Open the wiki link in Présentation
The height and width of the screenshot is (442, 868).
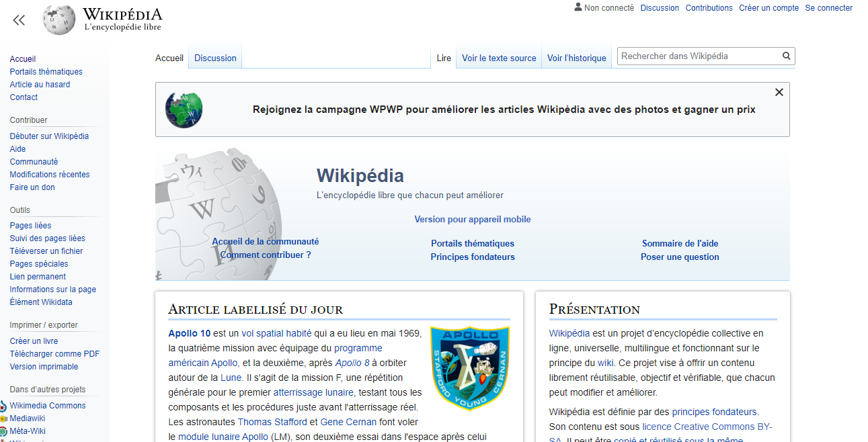(x=606, y=363)
